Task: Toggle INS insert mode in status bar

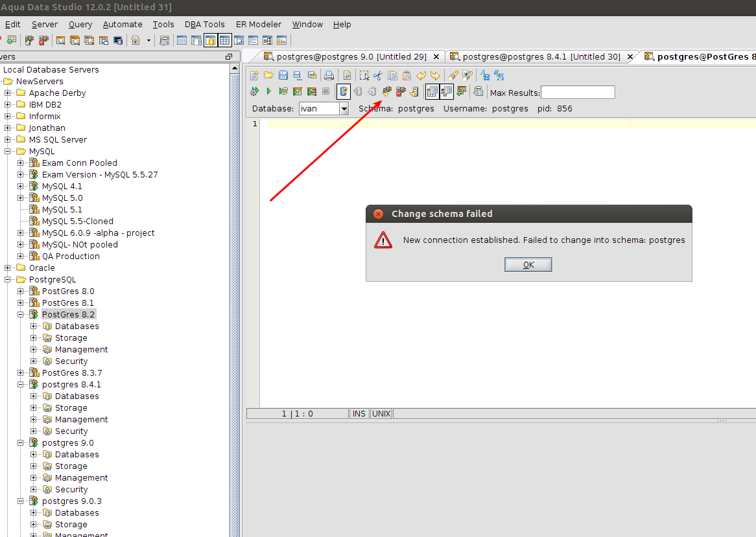Action: pyautogui.click(x=359, y=414)
